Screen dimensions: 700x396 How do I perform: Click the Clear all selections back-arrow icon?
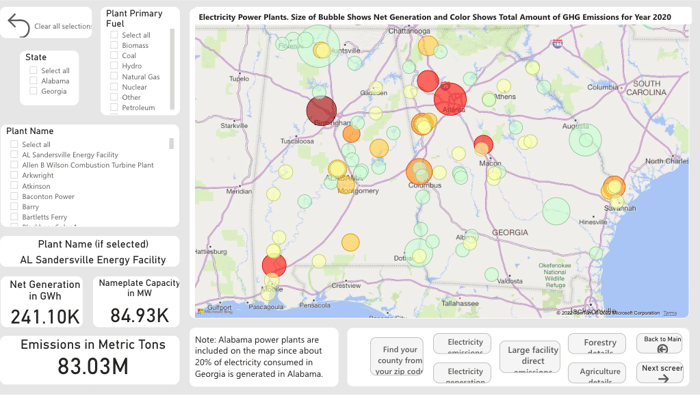(x=18, y=25)
